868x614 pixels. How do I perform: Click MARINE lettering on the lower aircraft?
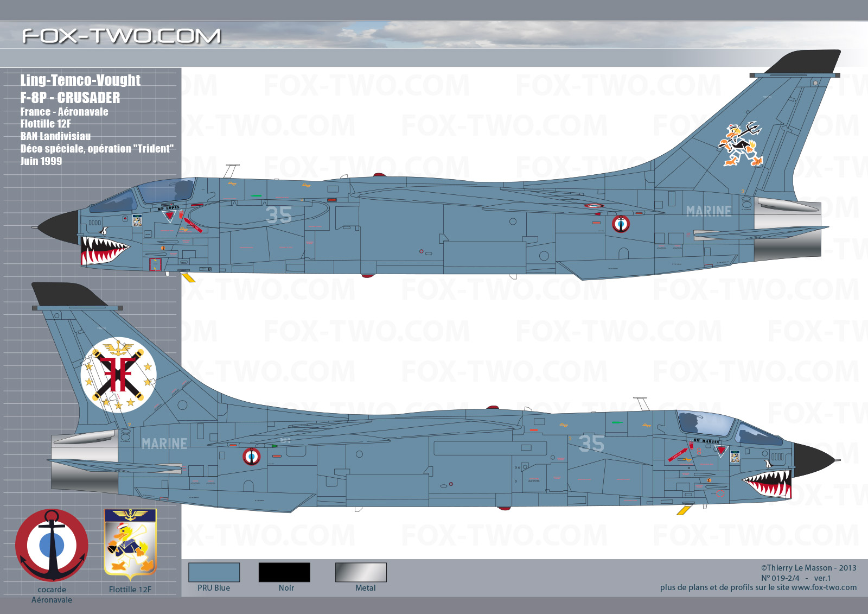click(x=164, y=444)
